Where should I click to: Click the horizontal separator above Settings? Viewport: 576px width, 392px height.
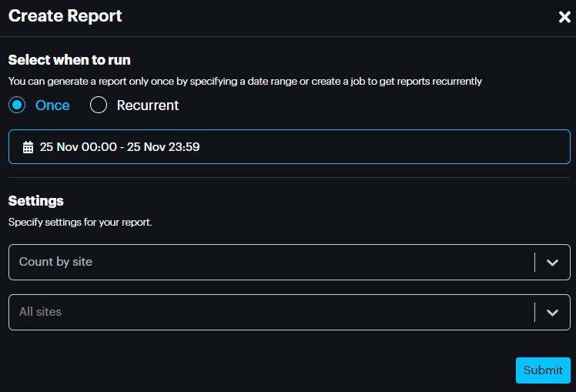pos(290,177)
